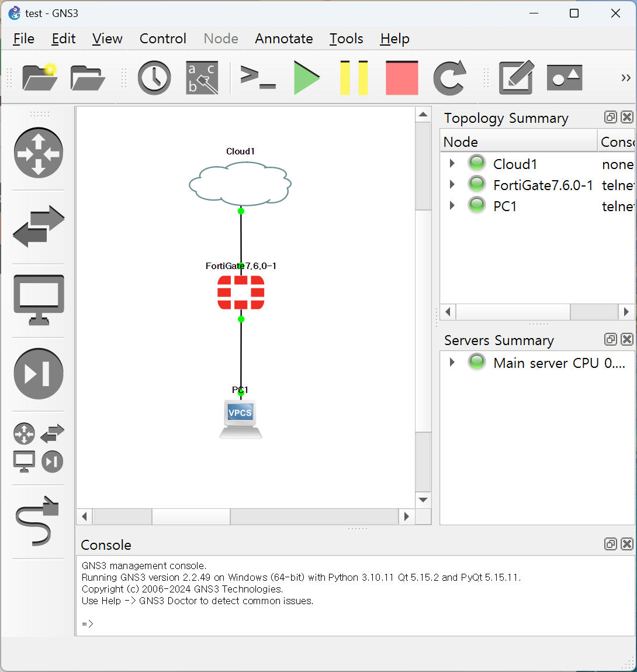This screenshot has height=672, width=637.
Task: Close the Console panel
Action: click(x=626, y=544)
